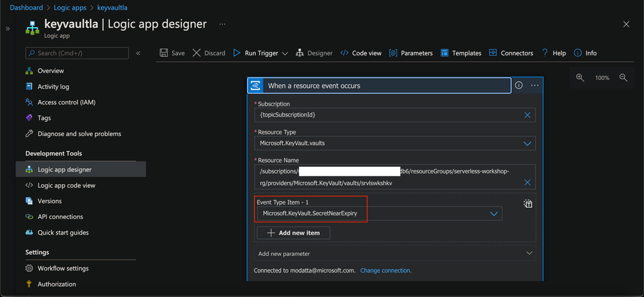Click the Event Grid trigger icon
Viewport: 644px width, 297px height.
click(255, 86)
